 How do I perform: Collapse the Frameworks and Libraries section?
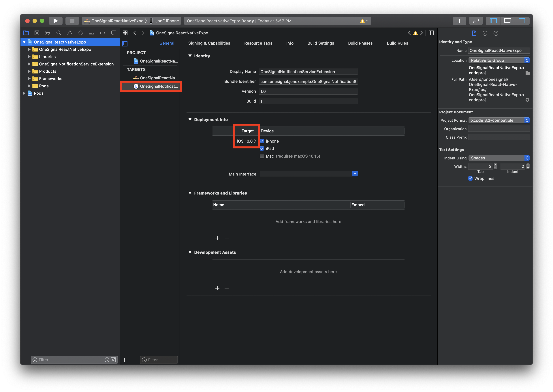(190, 193)
